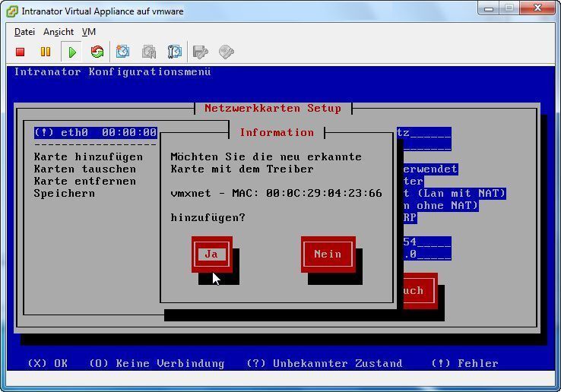
Task: Choose Speichern option
Action: pos(65,194)
